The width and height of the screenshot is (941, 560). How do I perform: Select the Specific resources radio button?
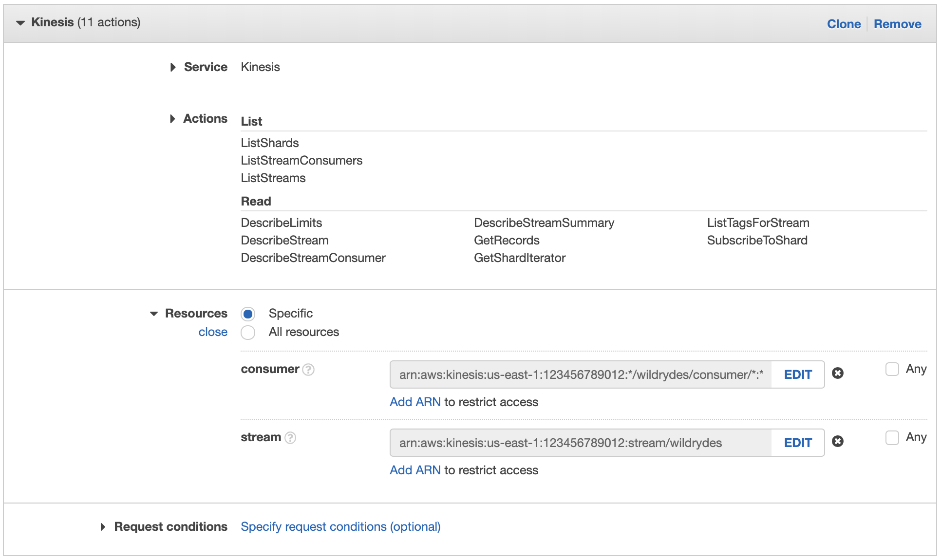click(248, 314)
